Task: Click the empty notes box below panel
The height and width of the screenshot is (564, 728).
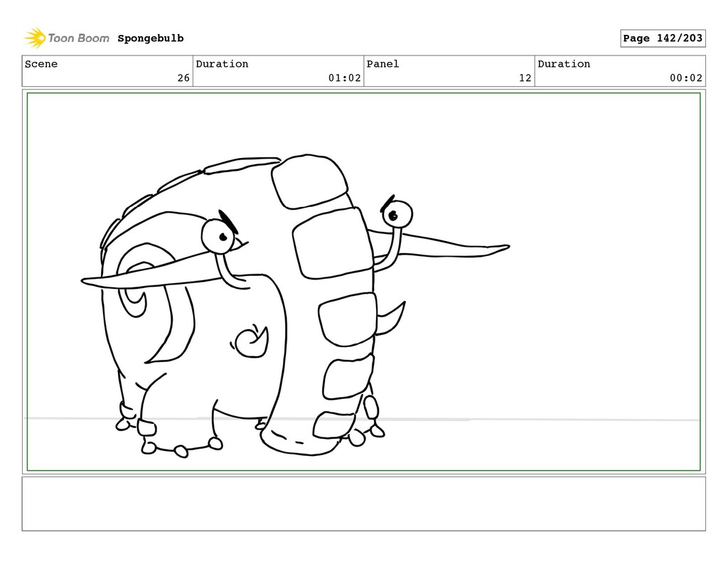Action: click(x=363, y=504)
